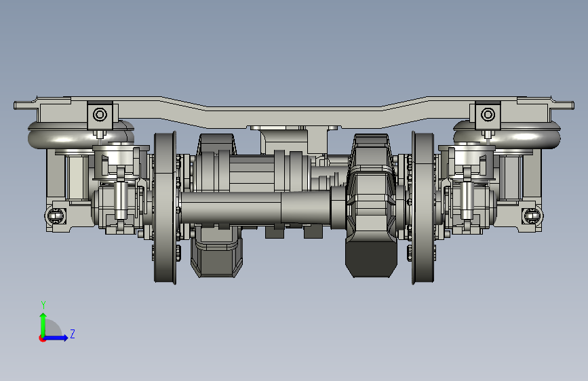Viewport: 588px width, 381px height.
Task: Select the gray plane arc on triad
Action: 54,328
